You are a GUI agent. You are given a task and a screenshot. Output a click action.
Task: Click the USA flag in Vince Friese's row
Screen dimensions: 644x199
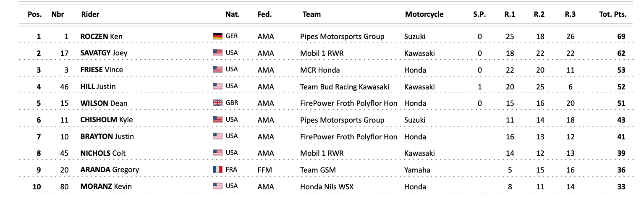pos(217,70)
